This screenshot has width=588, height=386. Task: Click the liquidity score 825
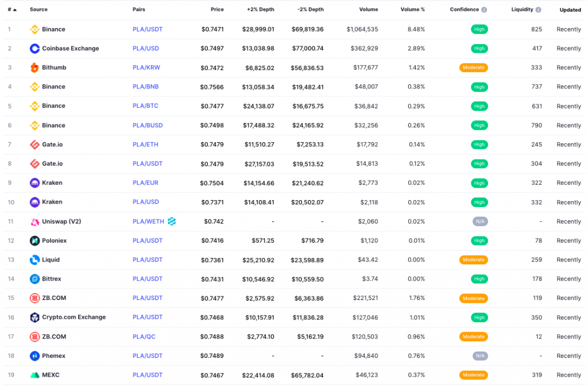tap(537, 29)
